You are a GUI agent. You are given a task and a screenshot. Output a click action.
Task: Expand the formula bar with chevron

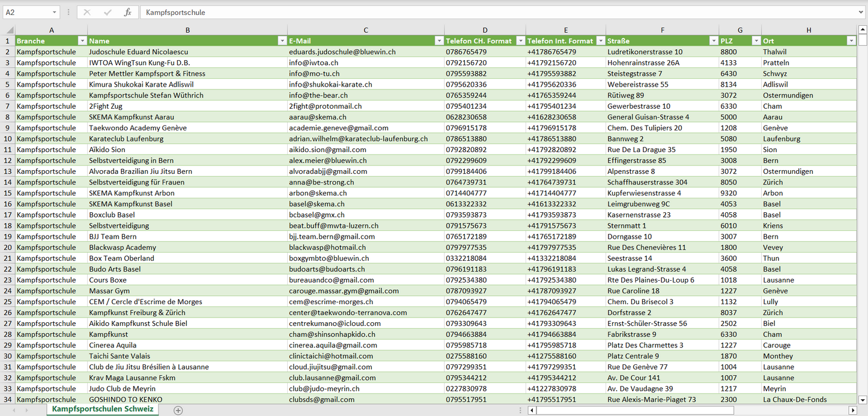pyautogui.click(x=861, y=12)
